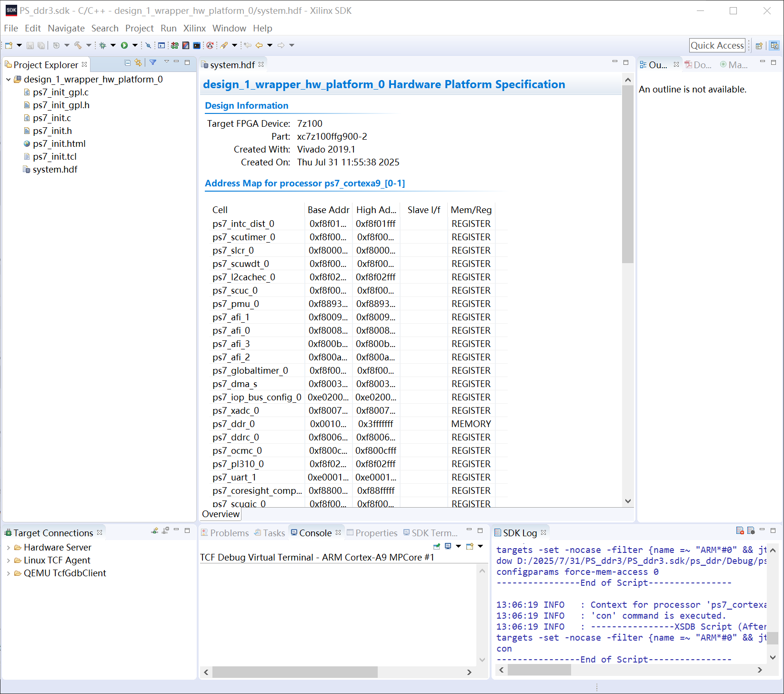Click the Search flashlight icon
Viewport: 784px width, 694px height.
(x=224, y=45)
